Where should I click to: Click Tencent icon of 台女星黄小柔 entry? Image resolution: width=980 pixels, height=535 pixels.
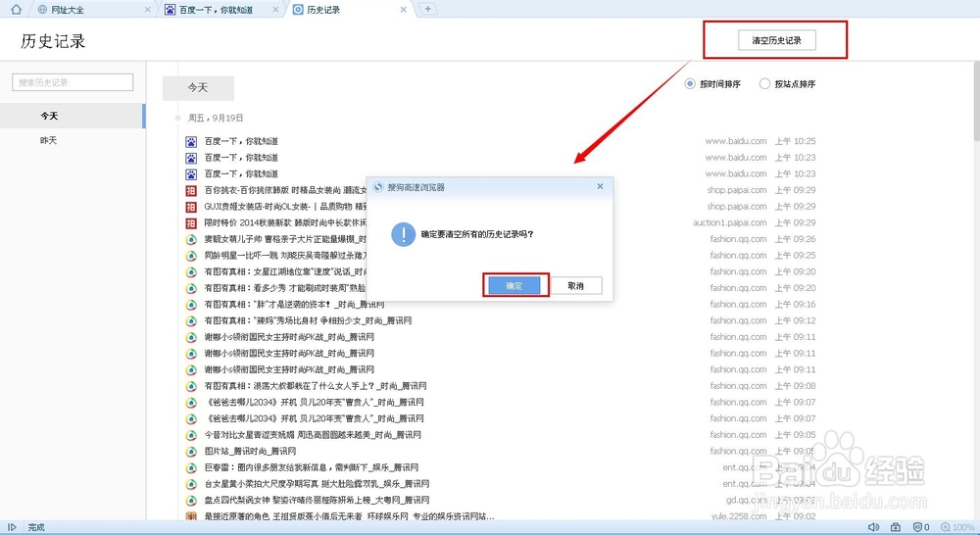(x=191, y=484)
